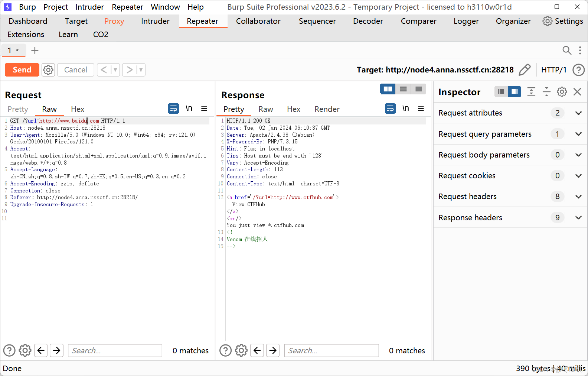
Task: Close Repeater tab 1
Action: tap(17, 50)
